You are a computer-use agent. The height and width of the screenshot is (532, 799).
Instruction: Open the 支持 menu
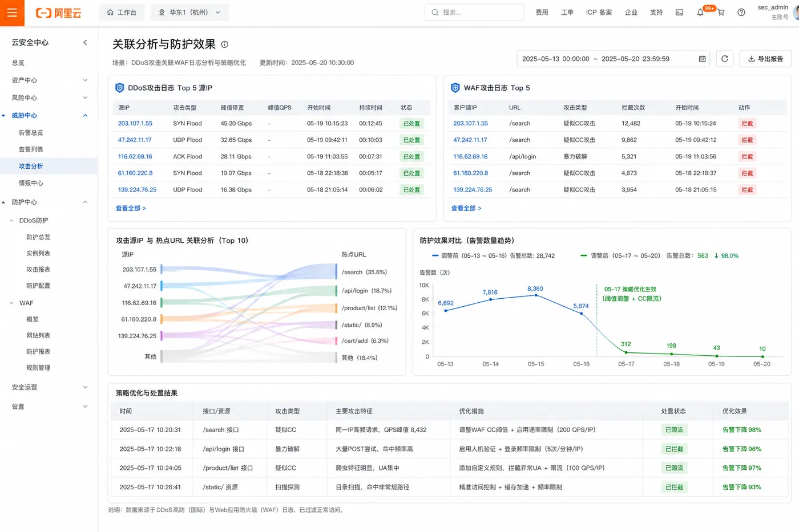coord(656,13)
